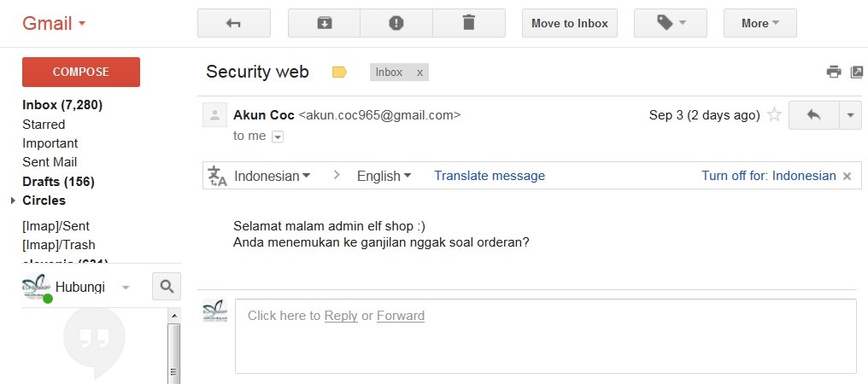Screen dimensions: 868x384
Task: Search chat contacts with magnifier icon
Action: pyautogui.click(x=167, y=287)
